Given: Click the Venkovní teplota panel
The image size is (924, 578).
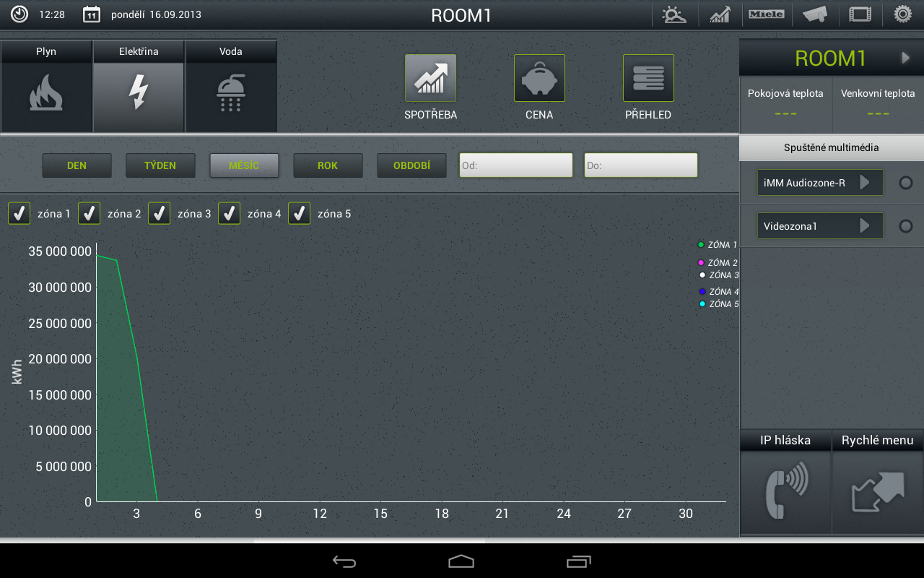Looking at the screenshot, I should [878, 105].
